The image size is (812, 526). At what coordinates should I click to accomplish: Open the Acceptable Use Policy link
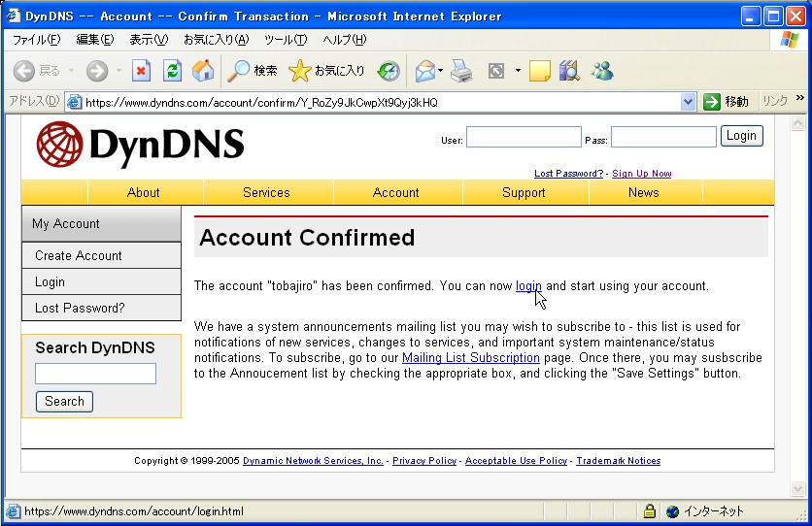click(x=517, y=461)
